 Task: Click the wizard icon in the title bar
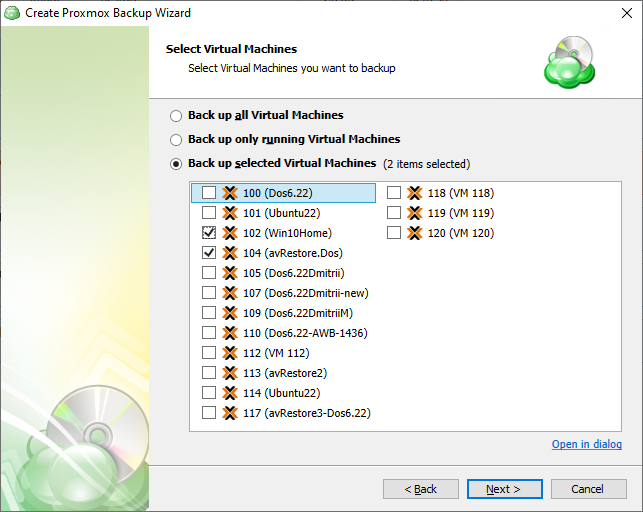coord(12,13)
